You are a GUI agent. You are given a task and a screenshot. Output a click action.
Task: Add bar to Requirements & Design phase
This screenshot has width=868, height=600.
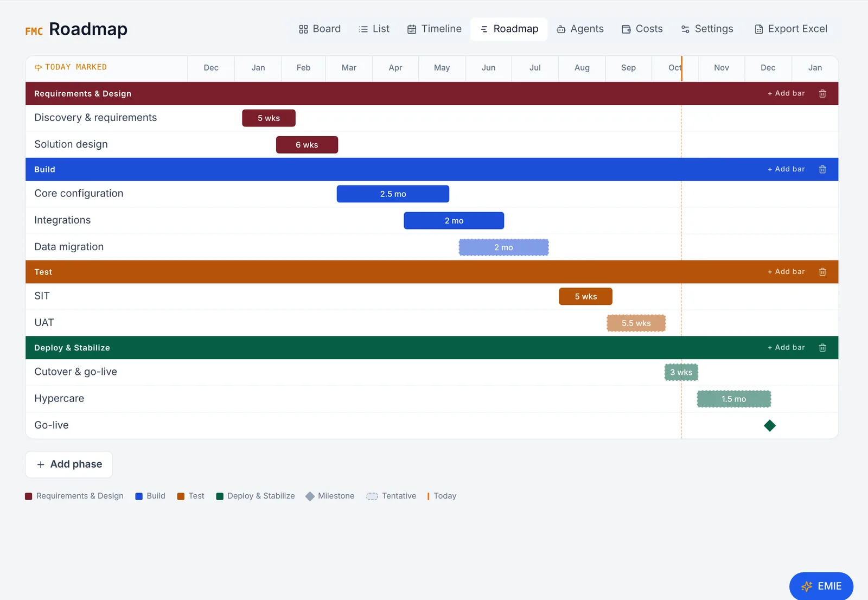tap(786, 93)
